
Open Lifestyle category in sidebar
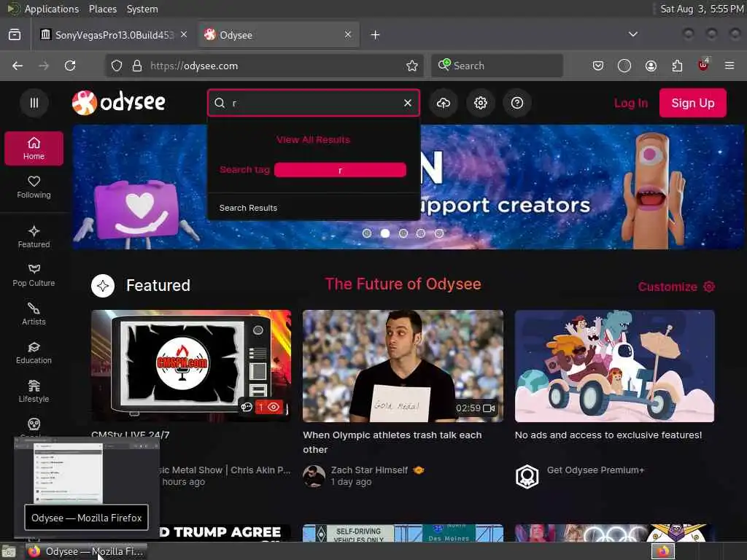(x=34, y=392)
